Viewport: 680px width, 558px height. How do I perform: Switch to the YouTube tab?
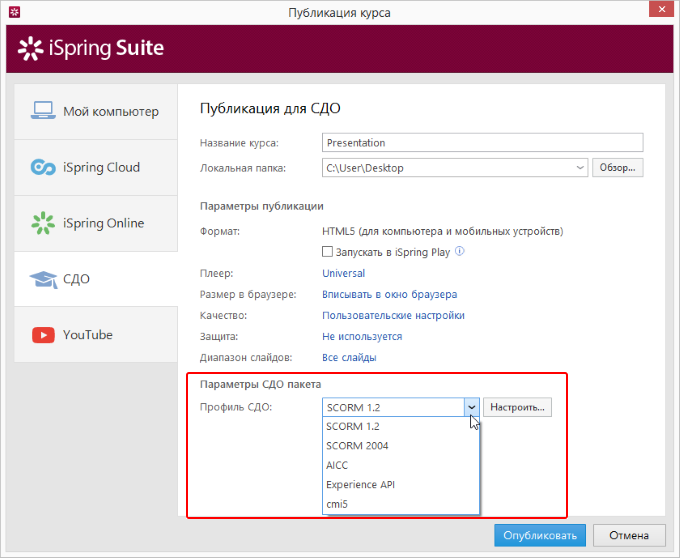click(96, 335)
